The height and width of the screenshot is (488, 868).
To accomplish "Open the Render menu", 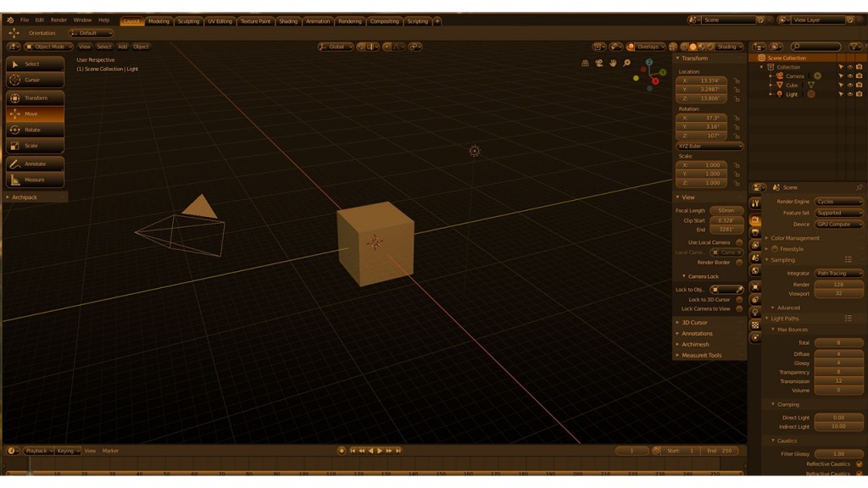I will point(58,19).
